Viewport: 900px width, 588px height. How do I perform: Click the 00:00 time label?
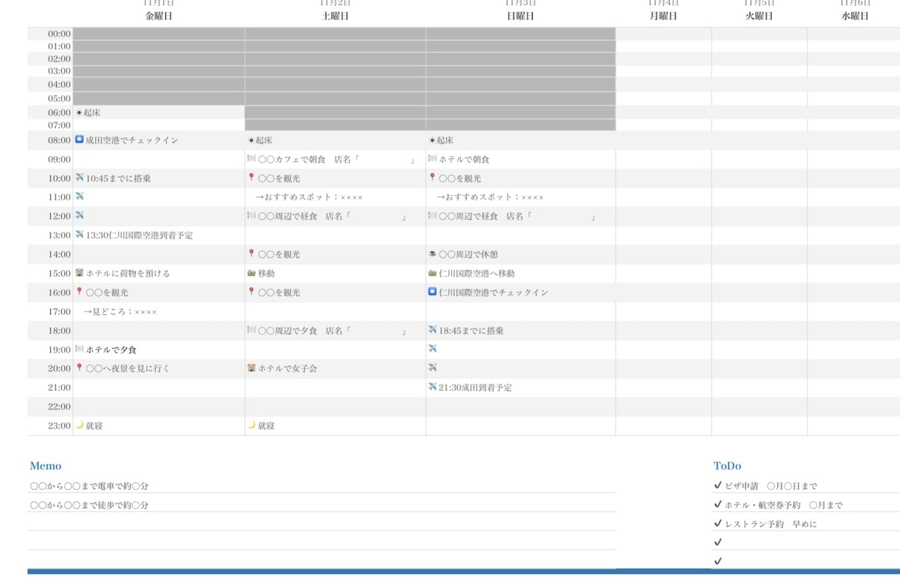[x=59, y=34]
